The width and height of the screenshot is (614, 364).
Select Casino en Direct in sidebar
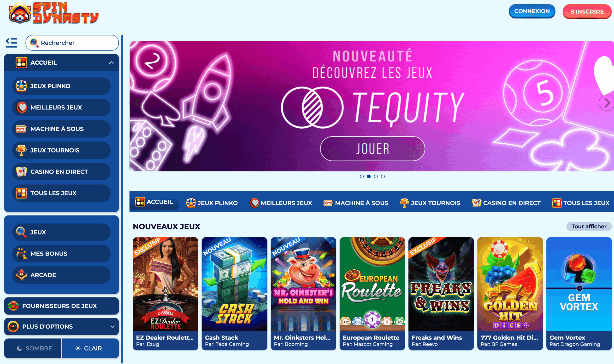click(x=61, y=172)
